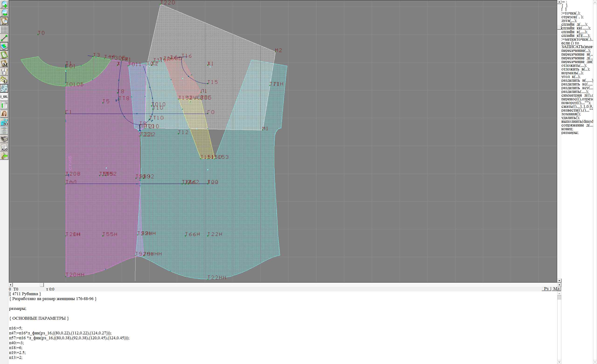Click the zoom in magnifier icon

coord(4,4)
